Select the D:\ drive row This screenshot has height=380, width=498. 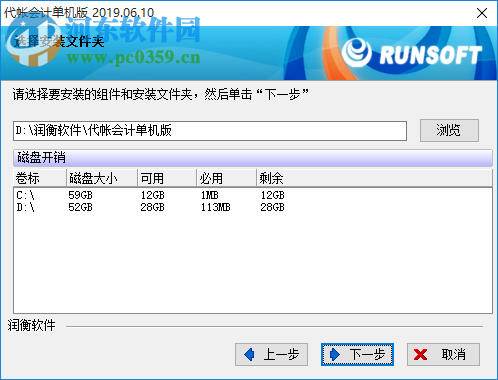[x=253, y=207]
